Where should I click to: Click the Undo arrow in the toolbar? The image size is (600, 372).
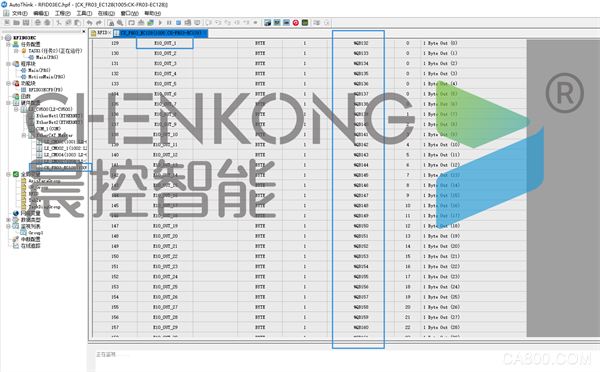pos(90,23)
